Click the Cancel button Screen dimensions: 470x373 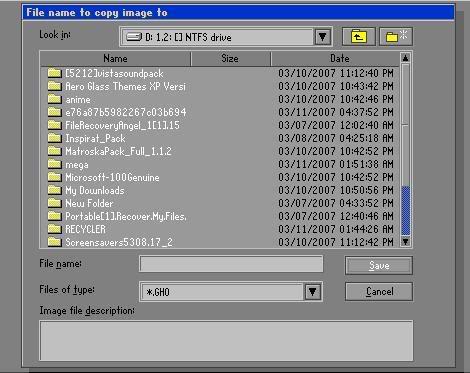[x=379, y=292]
